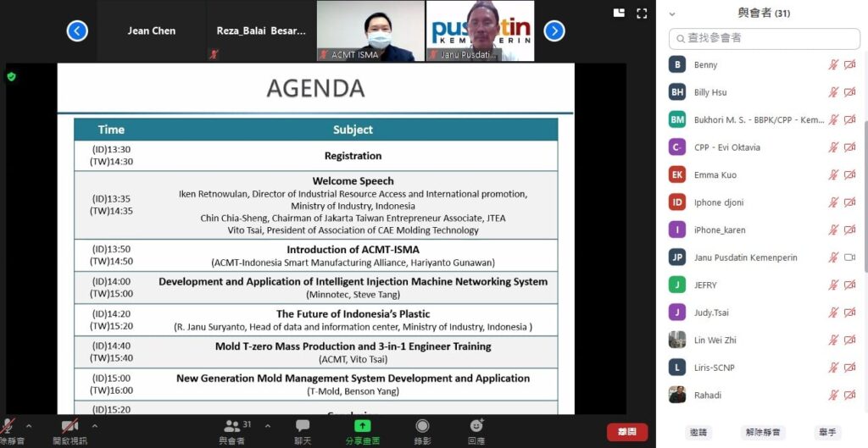This screenshot has height=448, width=868.
Task: Click the gallery view layout icon
Action: pyautogui.click(x=619, y=13)
